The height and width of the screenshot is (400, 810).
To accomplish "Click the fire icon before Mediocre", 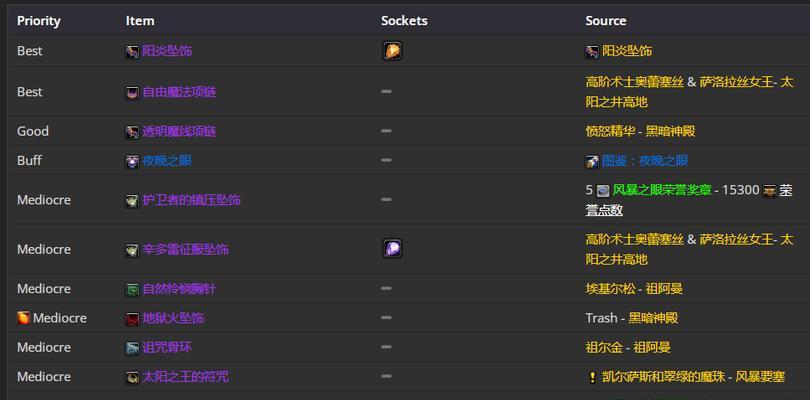I will click(x=23, y=318).
